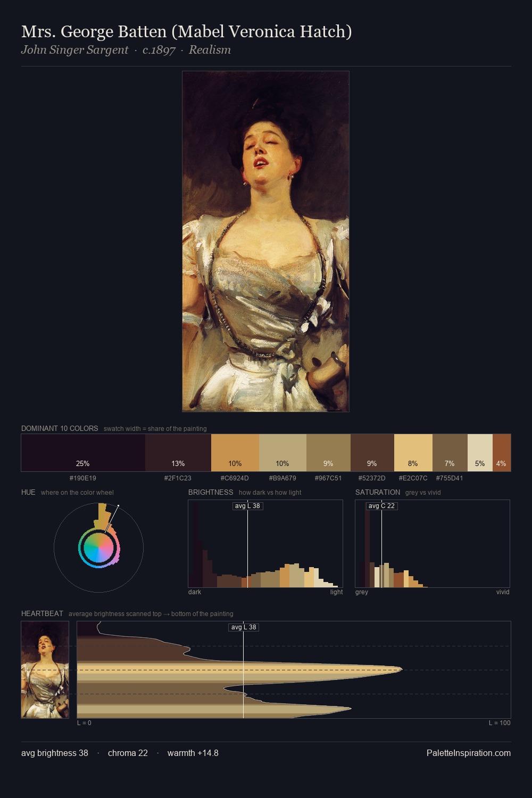Click the 4% rust swatch
Viewport: 532px width, 798px height.
tap(502, 453)
